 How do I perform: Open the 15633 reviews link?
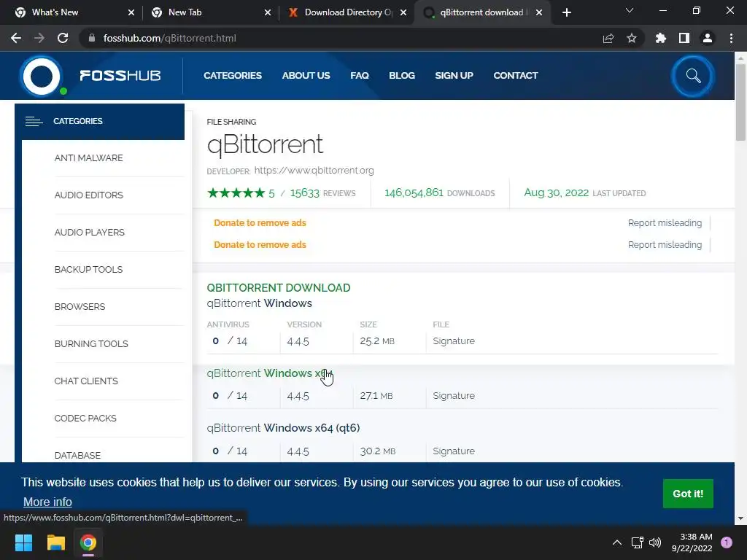click(322, 192)
